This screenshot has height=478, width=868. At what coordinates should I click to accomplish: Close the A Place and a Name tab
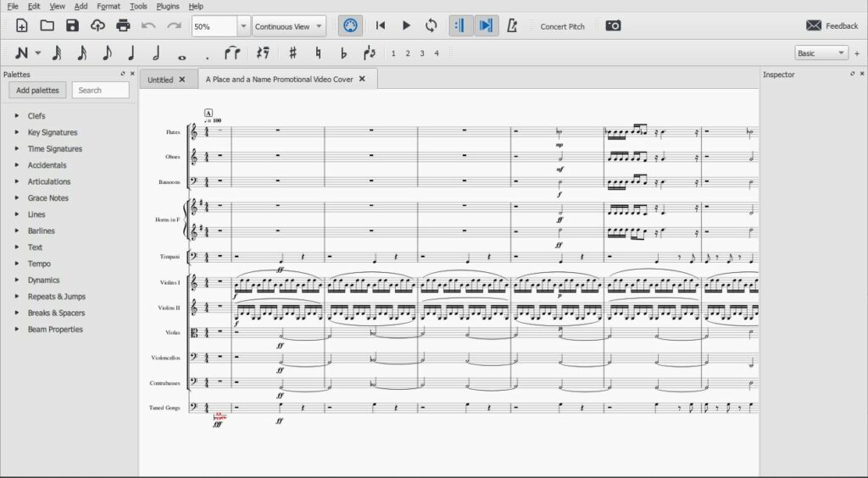[x=362, y=79]
